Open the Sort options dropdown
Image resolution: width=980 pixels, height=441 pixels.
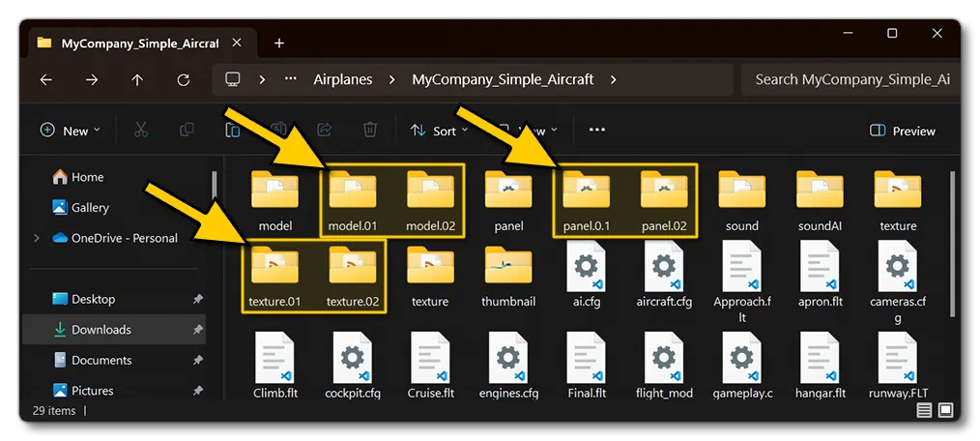pyautogui.click(x=439, y=131)
